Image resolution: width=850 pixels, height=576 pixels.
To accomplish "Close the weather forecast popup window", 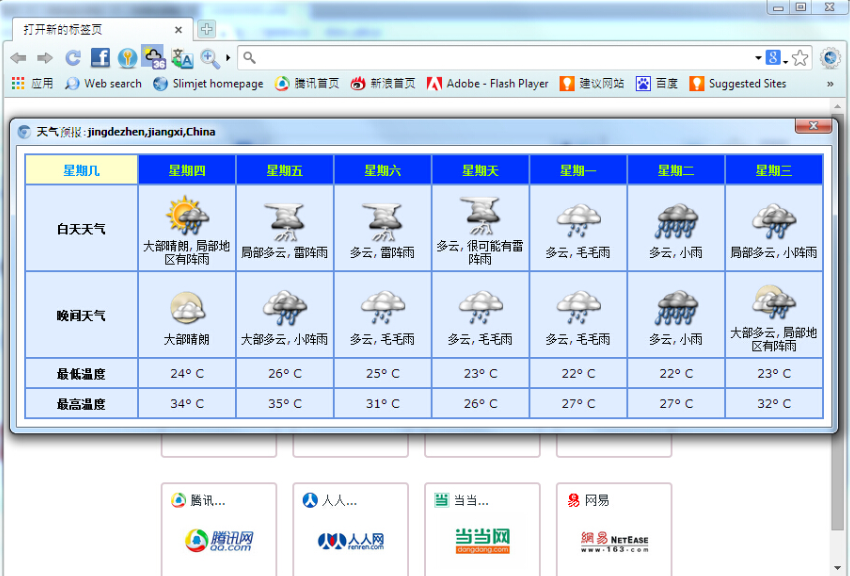I will pyautogui.click(x=814, y=126).
